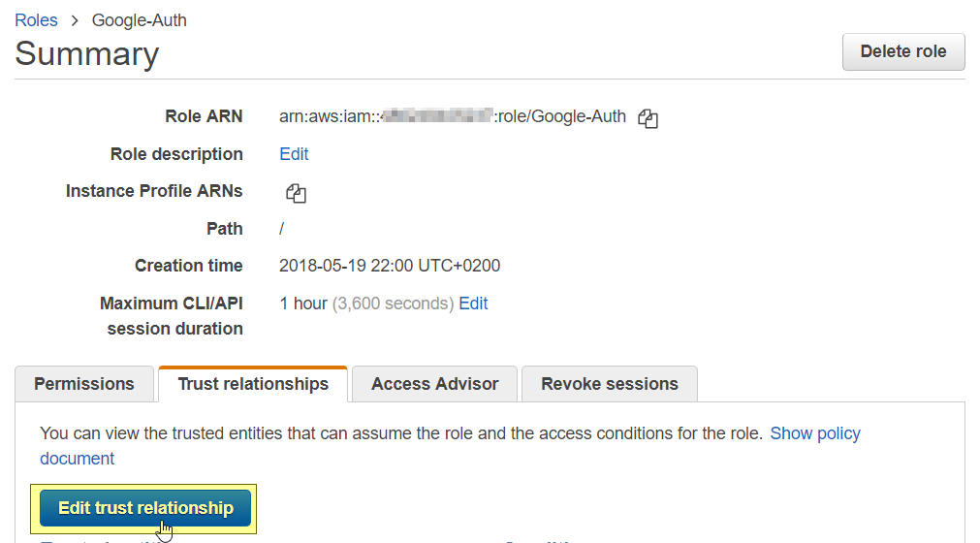The image size is (980, 543).
Task: Go back to the Roles breadcrumb
Action: coord(36,20)
